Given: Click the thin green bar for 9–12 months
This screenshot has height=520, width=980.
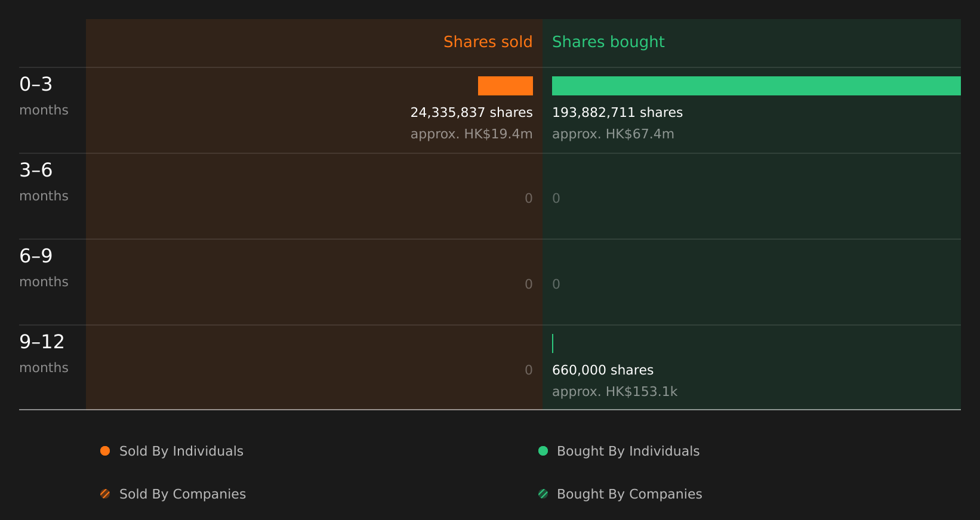Looking at the screenshot, I should point(553,343).
